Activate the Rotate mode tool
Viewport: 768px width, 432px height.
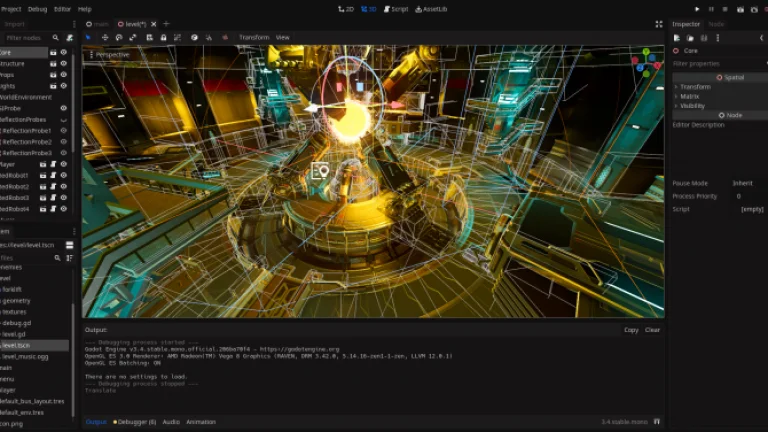coord(119,37)
